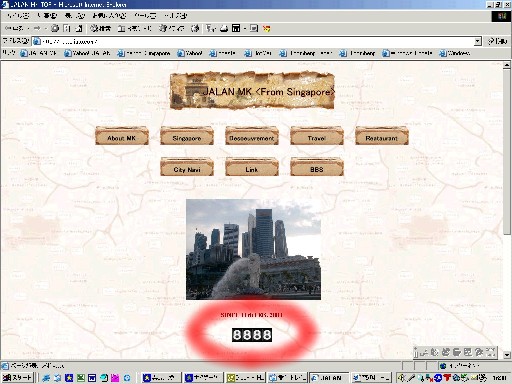
Task: Open the Edit button dropdown arrow
Action: (245, 29)
